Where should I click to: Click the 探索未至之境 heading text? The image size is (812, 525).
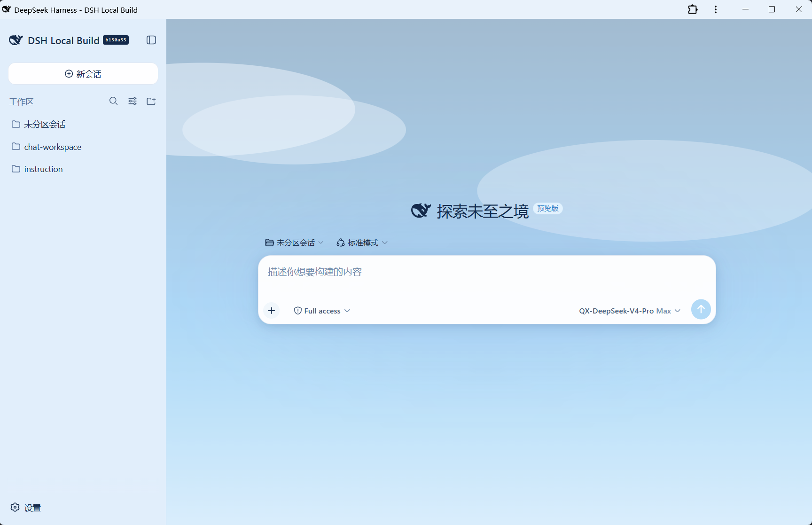[483, 211]
